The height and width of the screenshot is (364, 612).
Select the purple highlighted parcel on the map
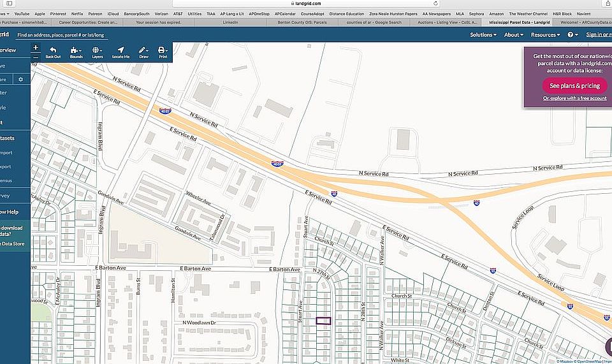point(324,321)
